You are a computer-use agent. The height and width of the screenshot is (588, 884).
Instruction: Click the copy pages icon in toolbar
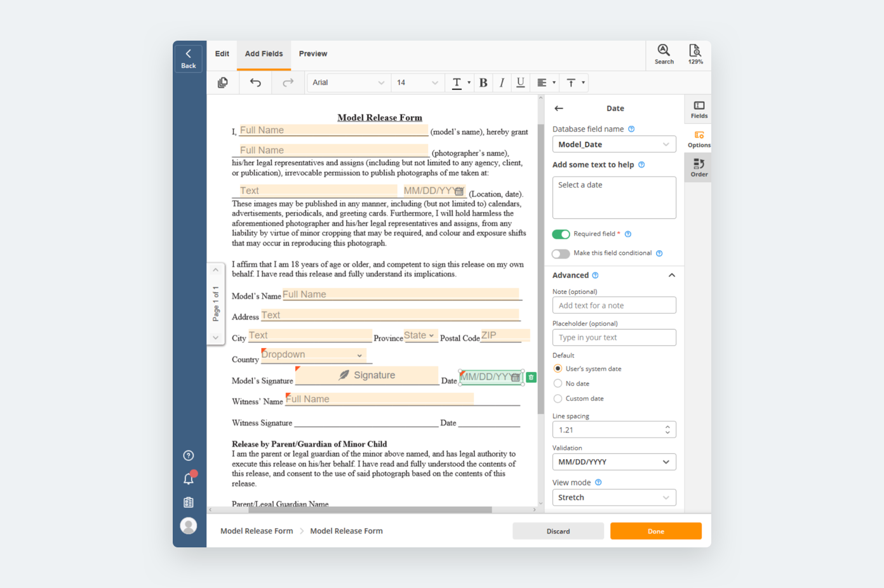click(223, 83)
